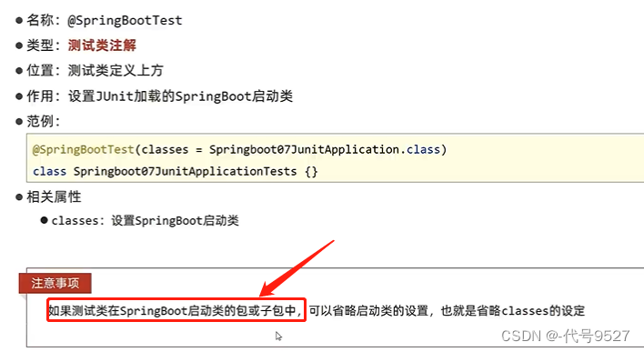Select the red 测试类注解 type label

tap(102, 45)
